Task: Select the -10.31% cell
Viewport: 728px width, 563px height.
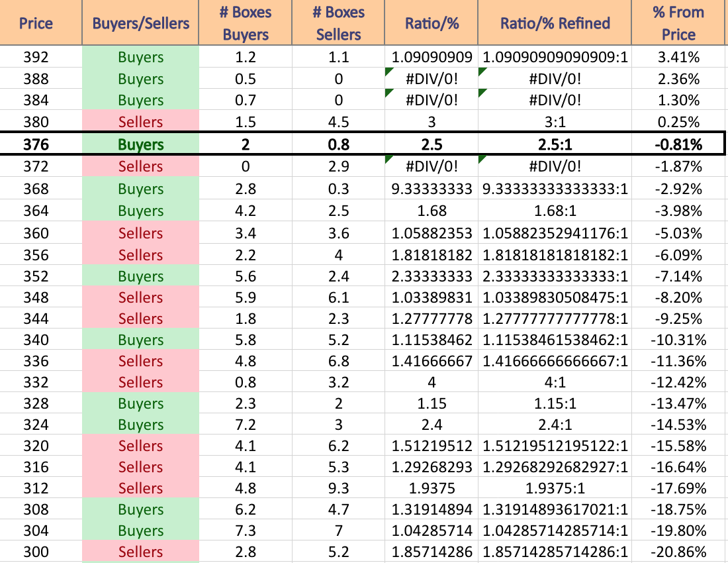Action: point(678,340)
